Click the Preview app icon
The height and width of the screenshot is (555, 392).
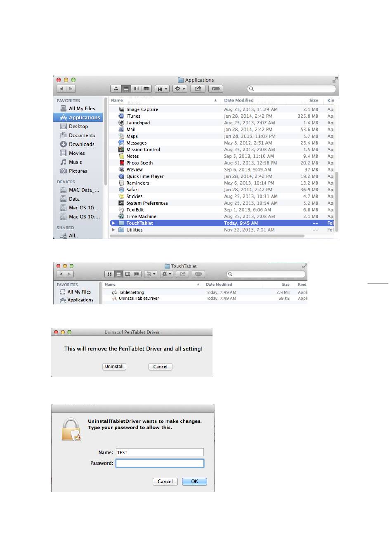(121, 170)
